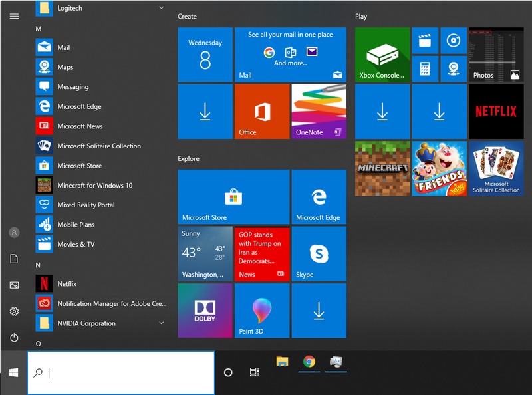Open the Dolby tile
Screen dimensions: 532x395
(205, 311)
